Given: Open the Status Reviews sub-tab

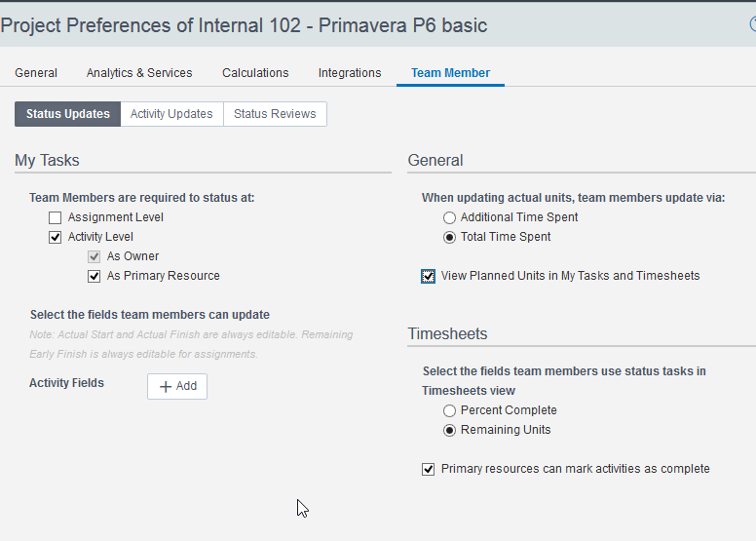Looking at the screenshot, I should [275, 114].
